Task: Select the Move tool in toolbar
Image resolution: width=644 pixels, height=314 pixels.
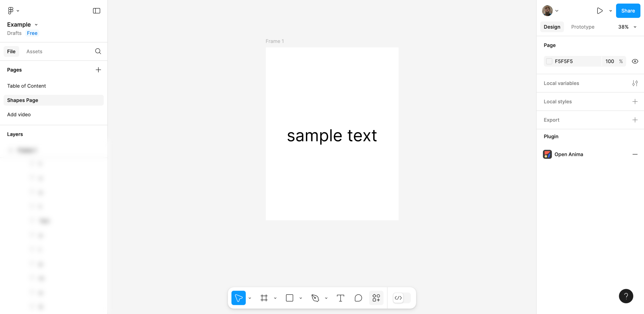Action: [x=238, y=298]
